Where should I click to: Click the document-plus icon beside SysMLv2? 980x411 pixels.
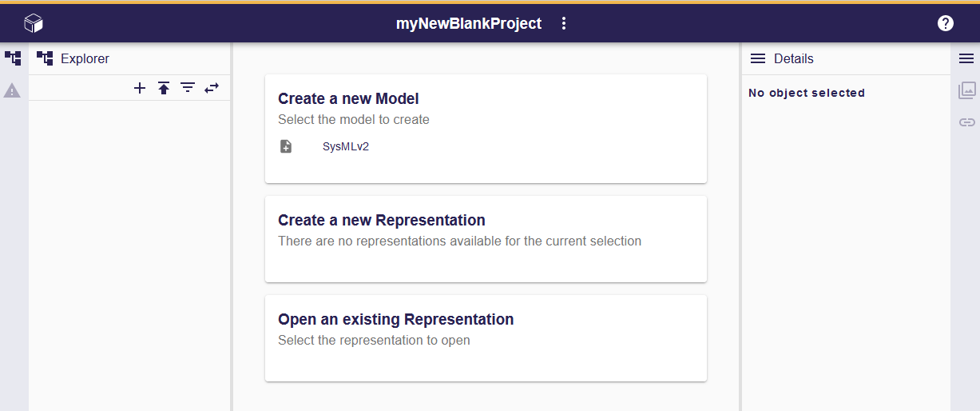[286, 146]
